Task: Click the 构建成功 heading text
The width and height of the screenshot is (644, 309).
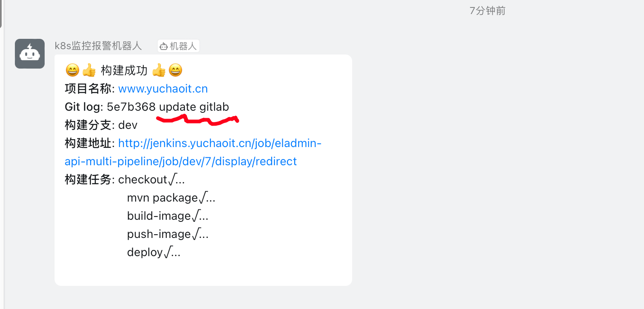Action: (x=124, y=71)
